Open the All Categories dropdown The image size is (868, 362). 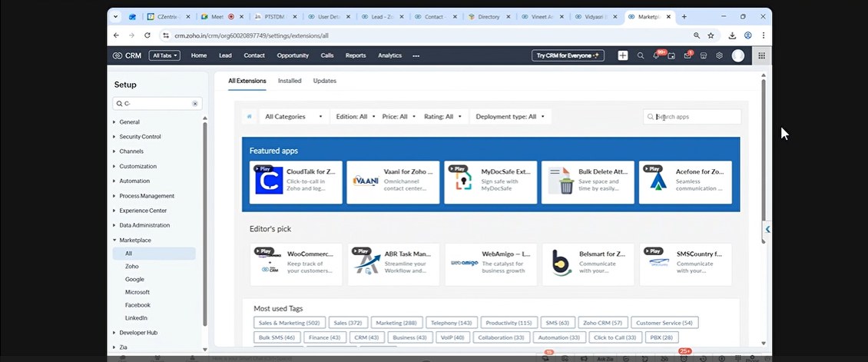tap(294, 117)
